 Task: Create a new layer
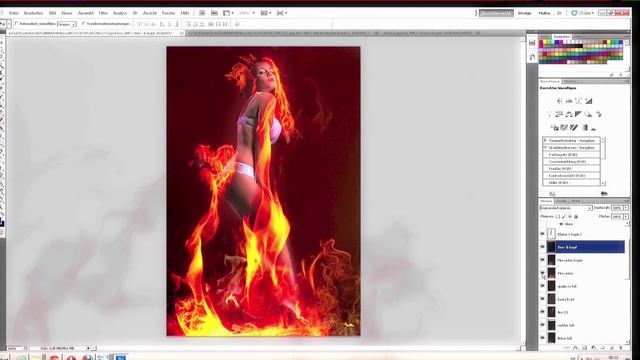[x=611, y=348]
